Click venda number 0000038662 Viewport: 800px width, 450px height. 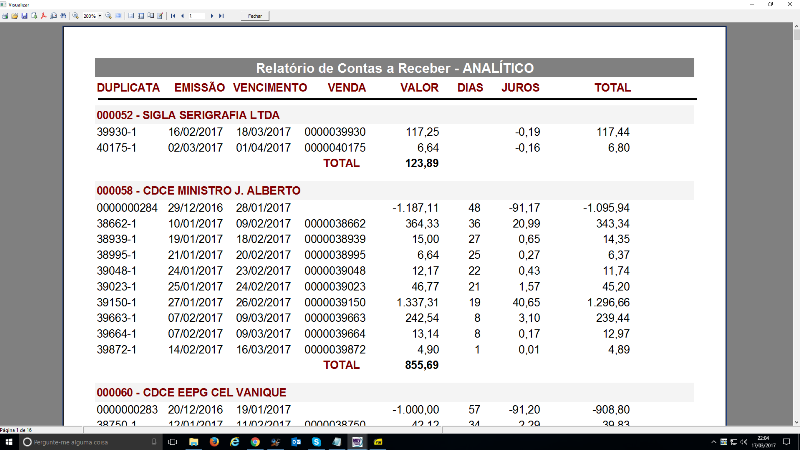(x=335, y=223)
